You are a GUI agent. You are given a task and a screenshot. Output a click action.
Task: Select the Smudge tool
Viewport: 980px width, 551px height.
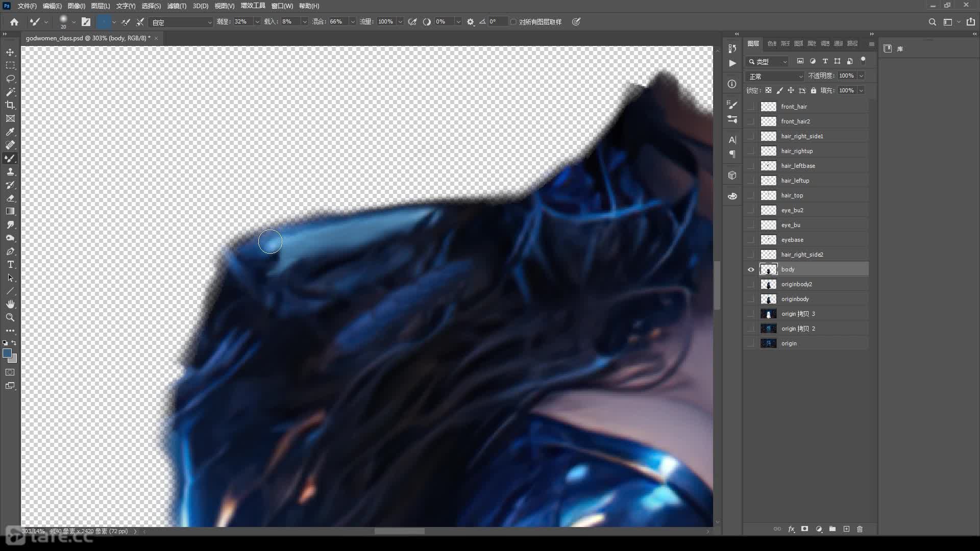pos(10,225)
